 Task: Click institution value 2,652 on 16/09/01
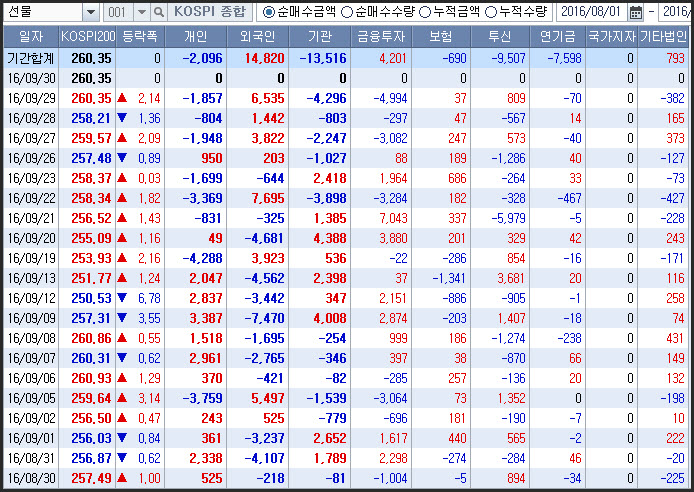tap(330, 438)
